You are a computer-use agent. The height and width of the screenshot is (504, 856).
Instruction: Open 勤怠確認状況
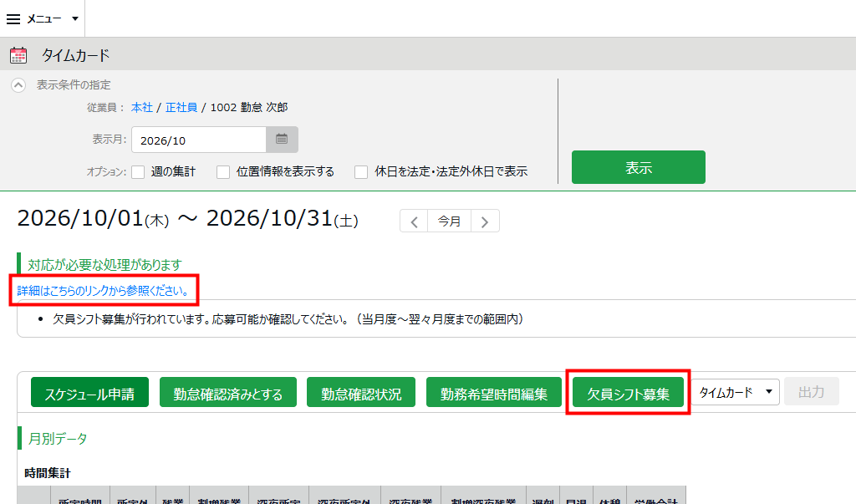pos(361,392)
